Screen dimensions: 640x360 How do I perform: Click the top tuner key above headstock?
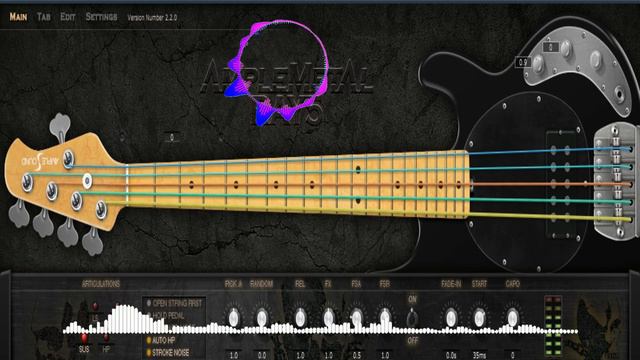click(x=60, y=127)
